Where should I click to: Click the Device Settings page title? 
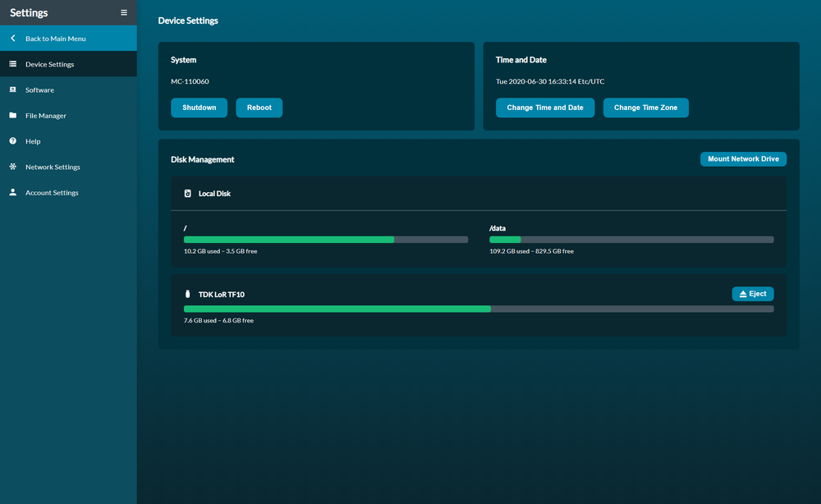pos(188,21)
